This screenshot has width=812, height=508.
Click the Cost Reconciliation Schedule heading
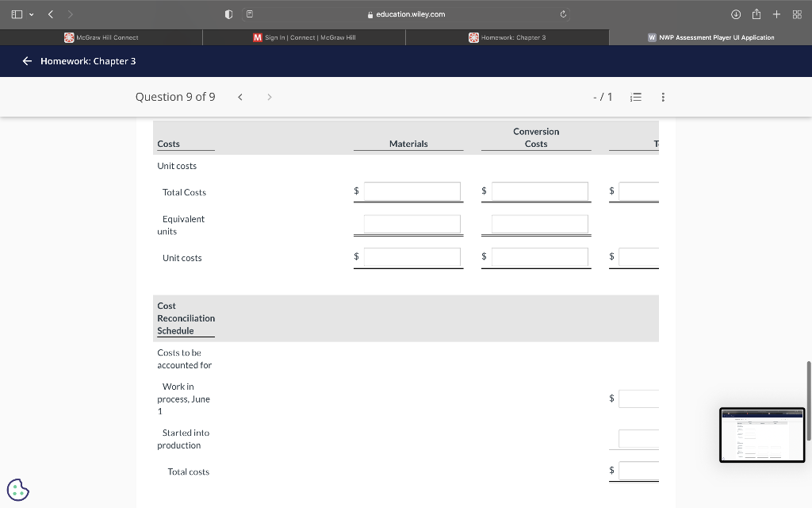pos(186,318)
